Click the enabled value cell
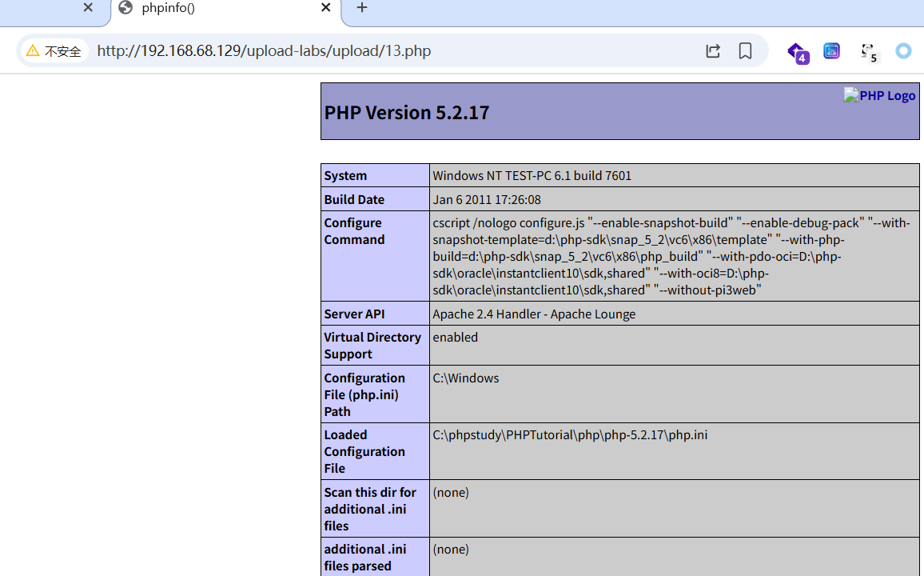This screenshot has height=576, width=924. tap(674, 345)
